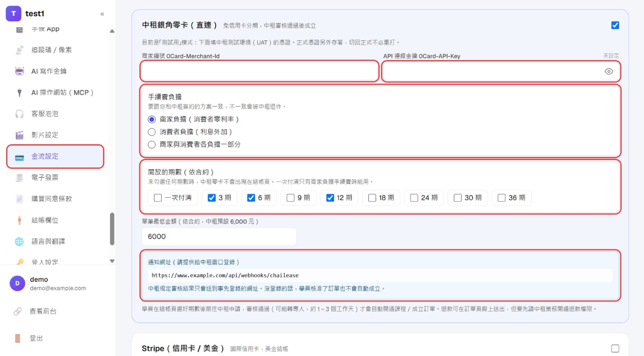The height and width of the screenshot is (356, 644).
Task: Uncheck the 6 期 installment checkbox
Action: [x=251, y=198]
